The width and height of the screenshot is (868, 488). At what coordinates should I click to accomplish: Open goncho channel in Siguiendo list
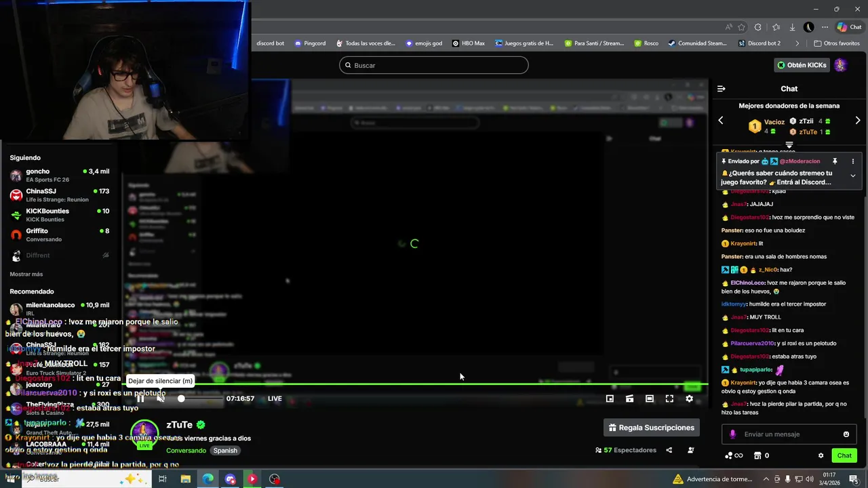point(60,176)
